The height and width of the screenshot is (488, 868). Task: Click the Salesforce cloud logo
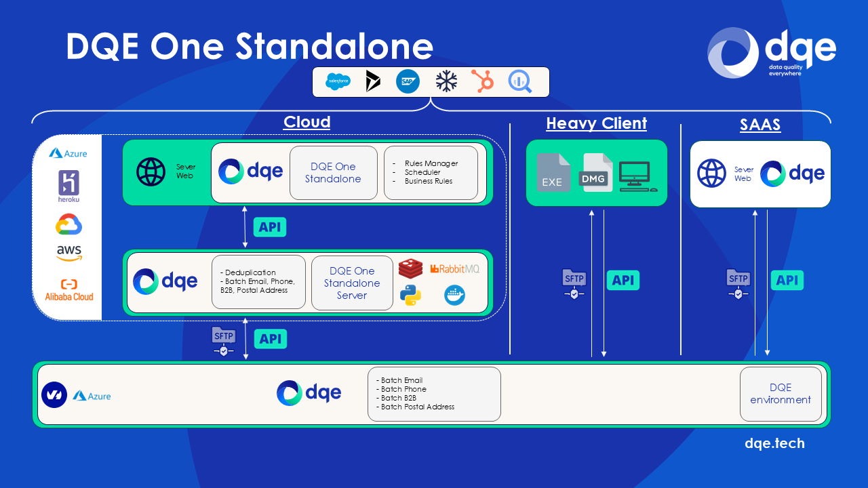click(338, 82)
